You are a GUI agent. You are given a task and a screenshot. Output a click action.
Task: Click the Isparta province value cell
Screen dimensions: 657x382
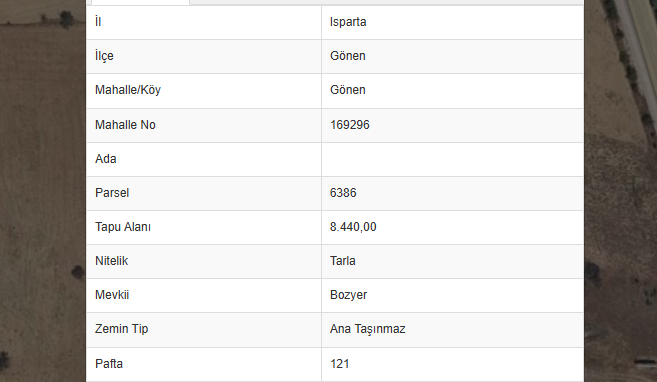pyautogui.click(x=453, y=23)
